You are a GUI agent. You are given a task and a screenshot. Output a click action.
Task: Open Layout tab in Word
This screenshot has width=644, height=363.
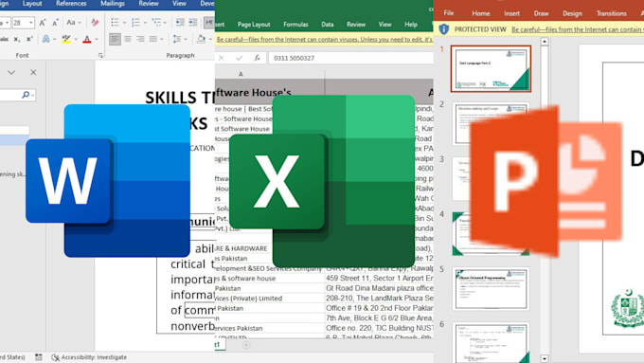[32, 4]
